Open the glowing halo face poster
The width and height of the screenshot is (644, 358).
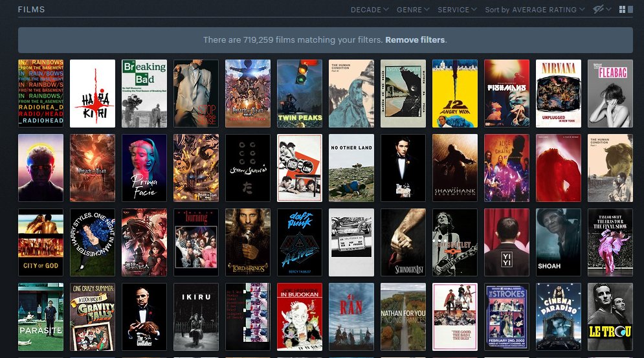[x=41, y=168]
